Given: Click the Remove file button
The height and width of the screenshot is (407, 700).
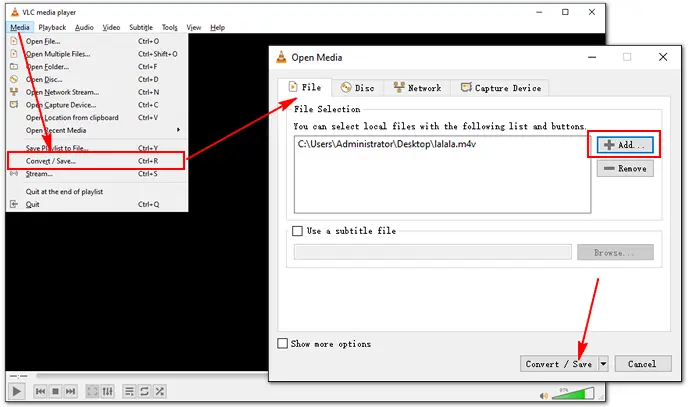Looking at the screenshot, I should 625,169.
